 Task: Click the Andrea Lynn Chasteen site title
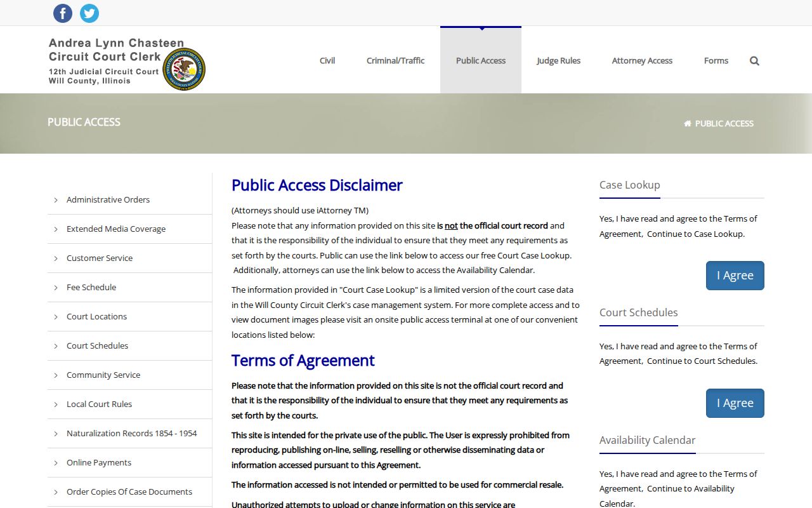click(116, 44)
